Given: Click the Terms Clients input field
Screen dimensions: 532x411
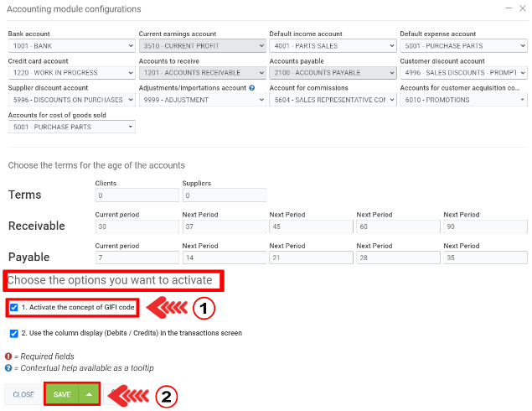Looking at the screenshot, I should [137, 195].
